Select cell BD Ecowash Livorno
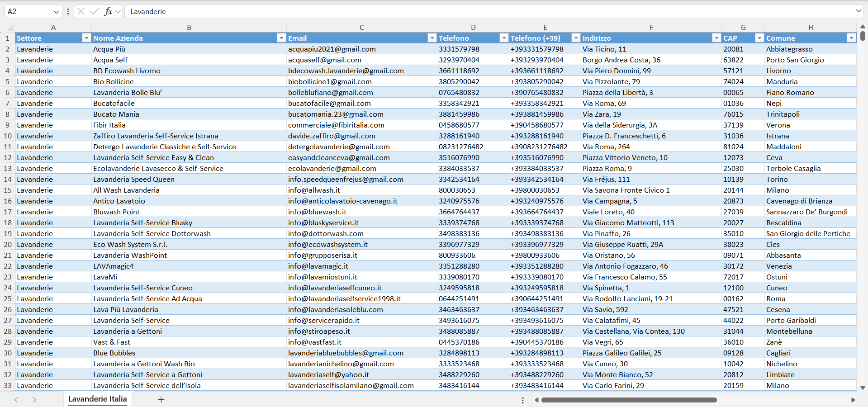Screen dimensions: 868x407 click(x=189, y=71)
